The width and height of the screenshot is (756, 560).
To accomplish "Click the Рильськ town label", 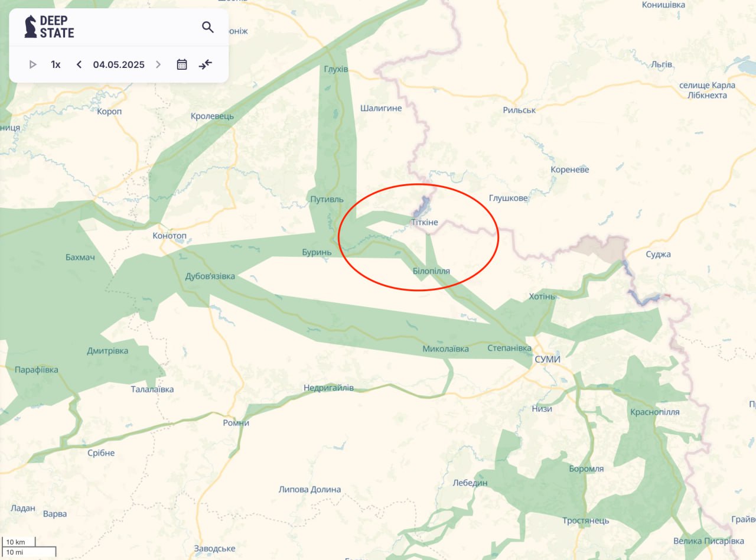I will pos(519,110).
